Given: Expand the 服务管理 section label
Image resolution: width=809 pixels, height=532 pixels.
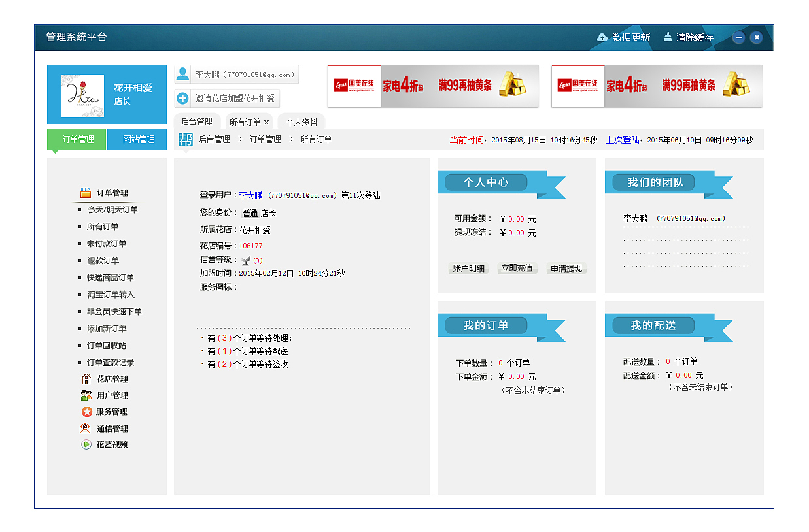Looking at the screenshot, I should pyautogui.click(x=112, y=412).
